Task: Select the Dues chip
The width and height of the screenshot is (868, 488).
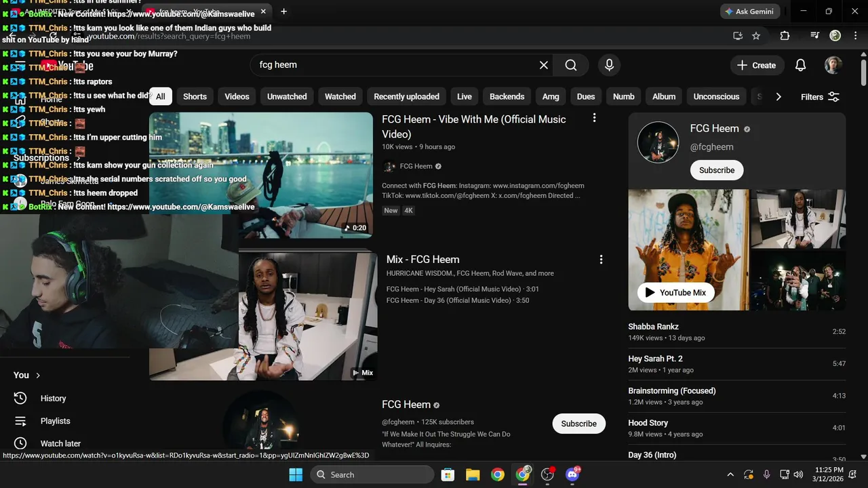Action: pos(586,96)
